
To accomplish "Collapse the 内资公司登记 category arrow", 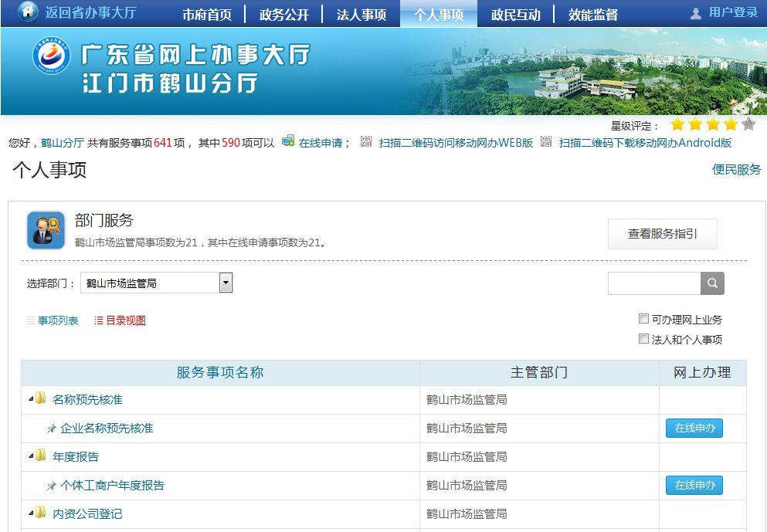I will tap(32, 513).
